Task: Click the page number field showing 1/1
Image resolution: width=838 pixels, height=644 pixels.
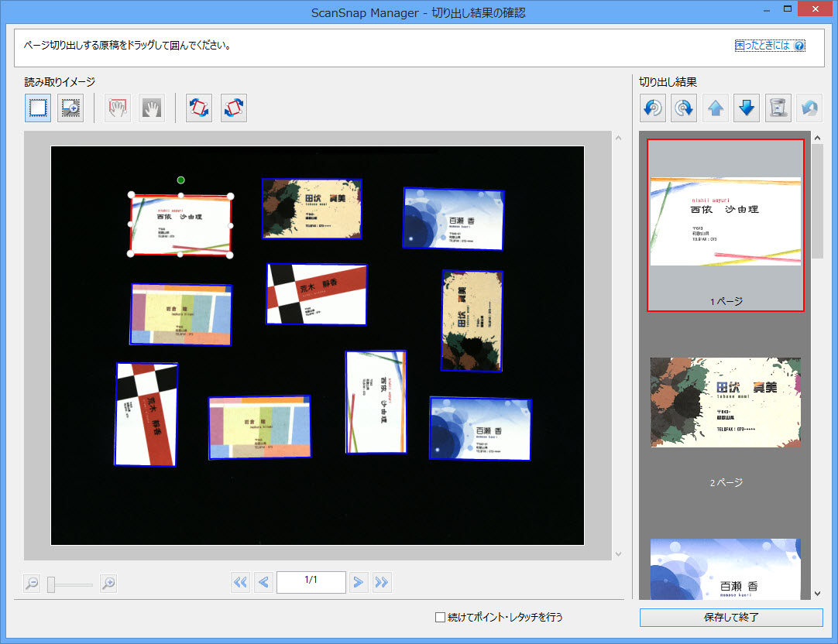Action: (311, 581)
